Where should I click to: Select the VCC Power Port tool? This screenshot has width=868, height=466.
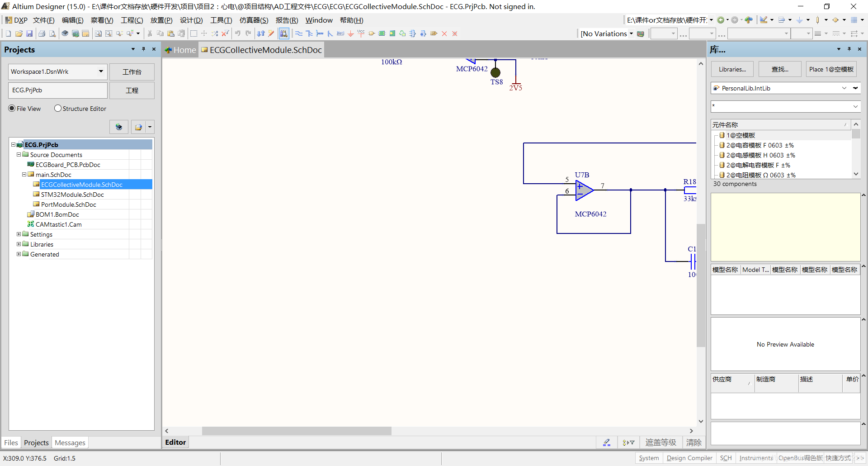click(x=361, y=33)
